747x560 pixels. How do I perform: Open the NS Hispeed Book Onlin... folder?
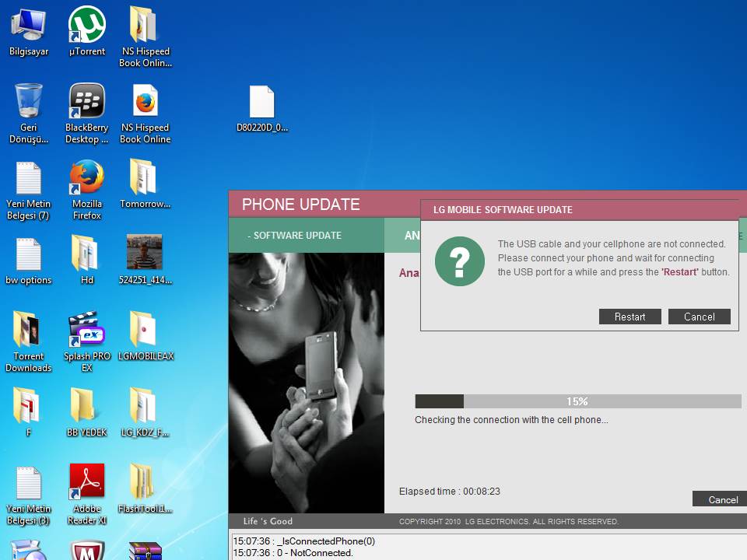coord(146,37)
